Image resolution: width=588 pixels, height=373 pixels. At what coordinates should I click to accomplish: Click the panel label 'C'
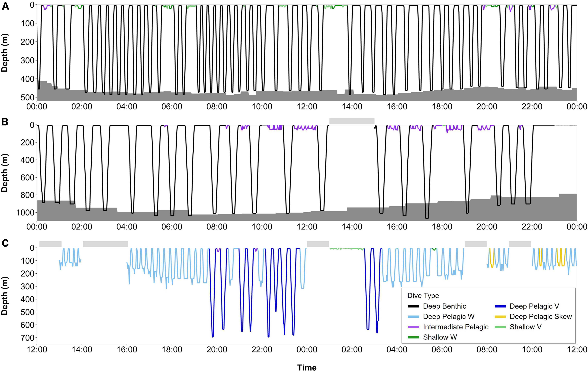(x=5, y=243)
